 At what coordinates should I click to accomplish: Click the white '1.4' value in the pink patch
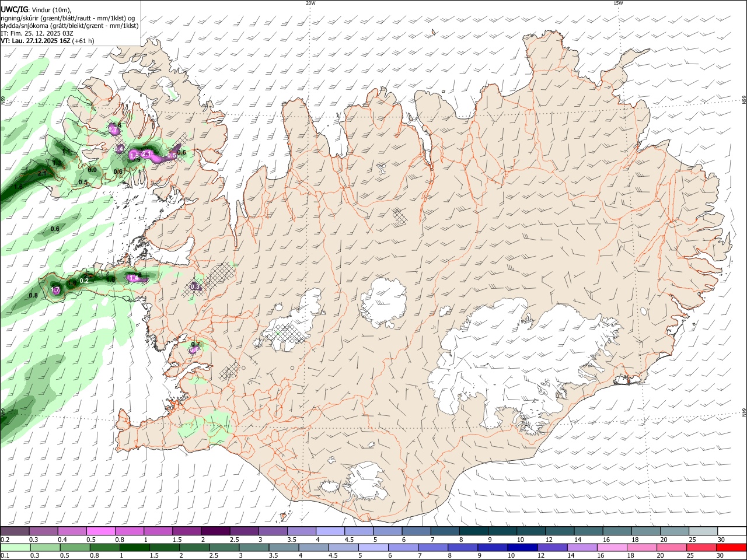click(x=134, y=279)
